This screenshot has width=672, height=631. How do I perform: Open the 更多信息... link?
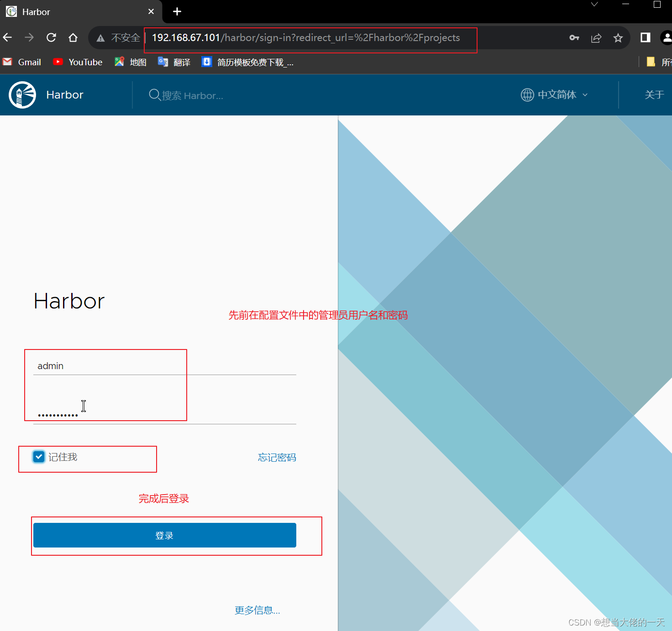[257, 610]
